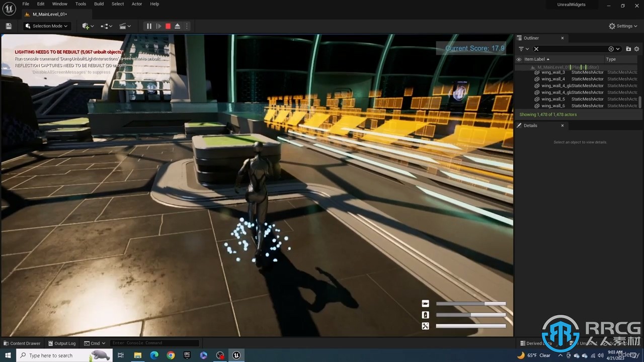Screen dimensions: 644x362
Task: Open the Help menu
Action: [154, 4]
